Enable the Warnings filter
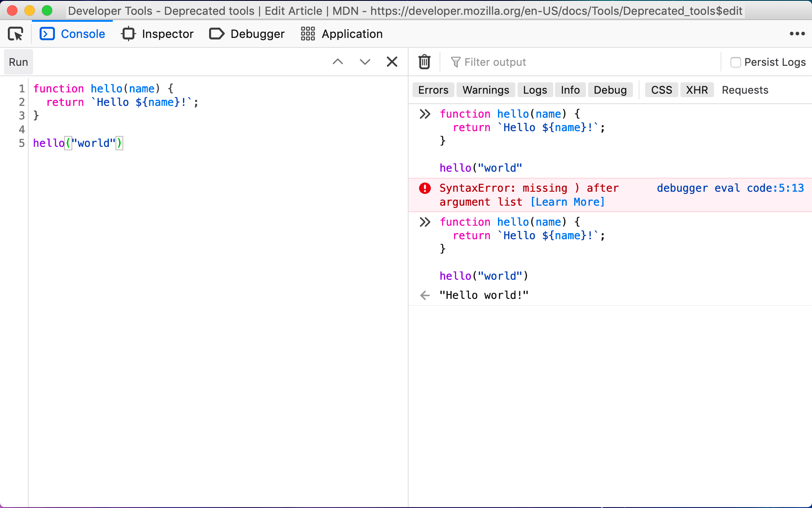The width and height of the screenshot is (812, 508). pos(486,90)
